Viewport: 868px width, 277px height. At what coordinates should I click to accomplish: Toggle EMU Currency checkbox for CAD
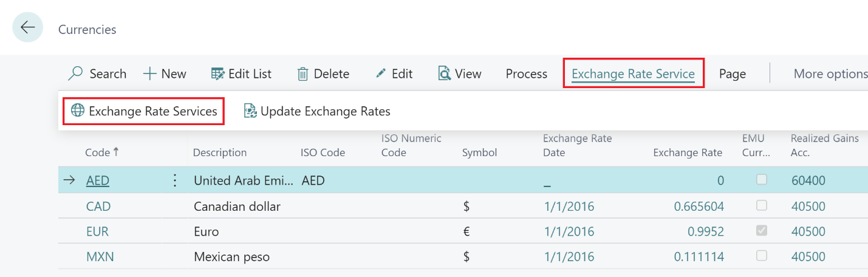[x=761, y=206]
